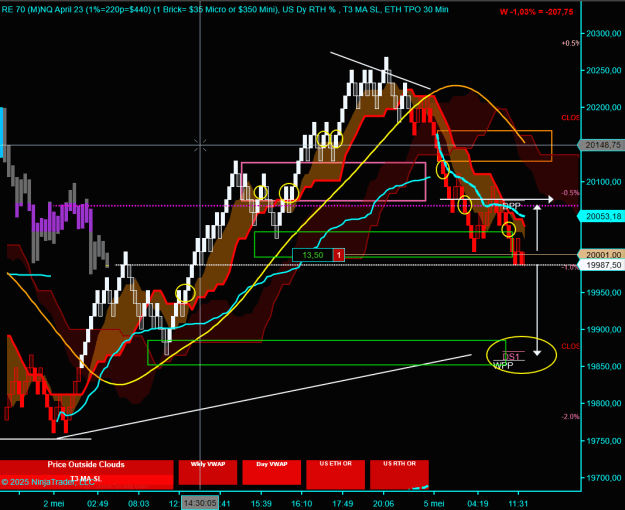The image size is (625, 510).
Task: Click the 04:19 time axis label
Action: coord(478,504)
